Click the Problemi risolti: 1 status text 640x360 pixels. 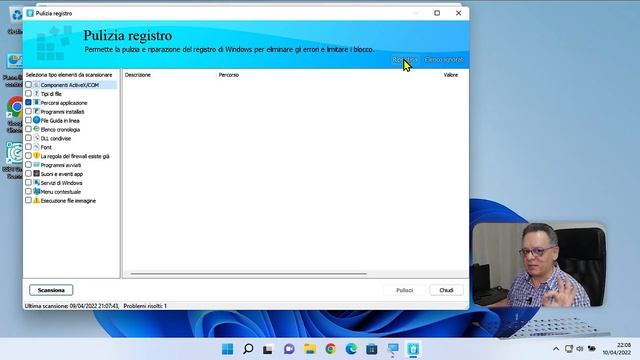pyautogui.click(x=145, y=306)
